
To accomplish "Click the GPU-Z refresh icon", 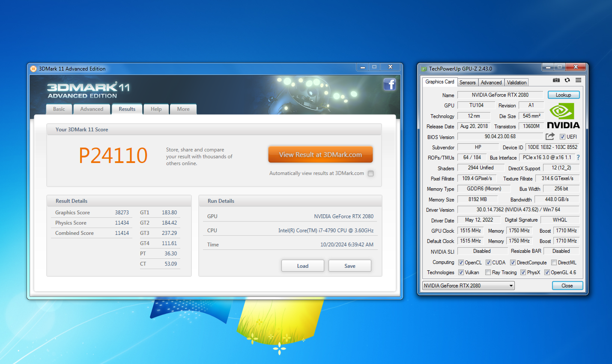I will pyautogui.click(x=567, y=80).
